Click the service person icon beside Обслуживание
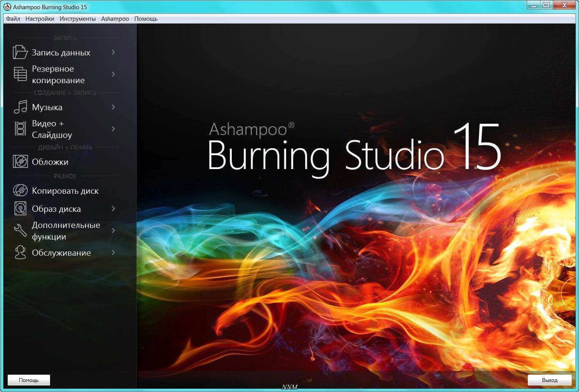Viewport: 579px width, 392px height. 20,253
